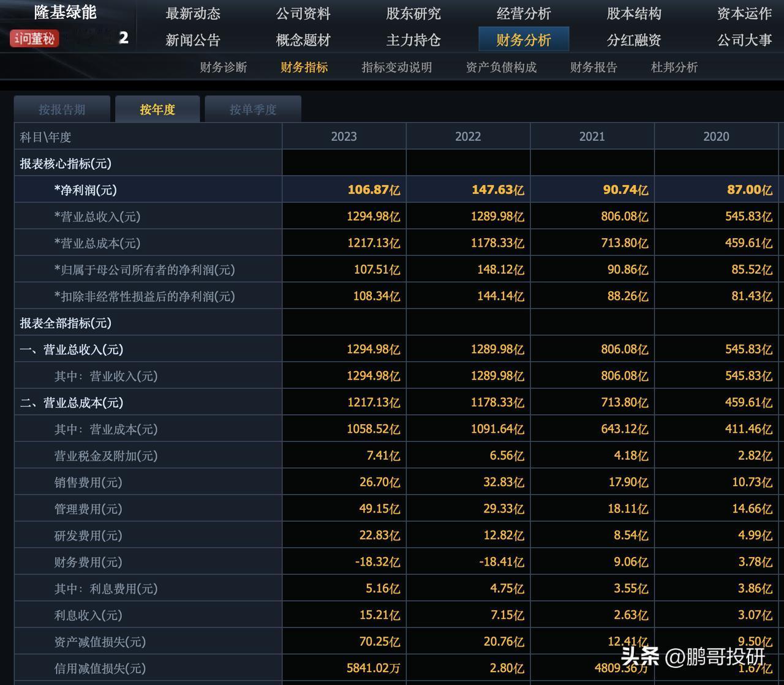Open the 公司大事 tab
The width and height of the screenshot is (784, 685).
744,40
